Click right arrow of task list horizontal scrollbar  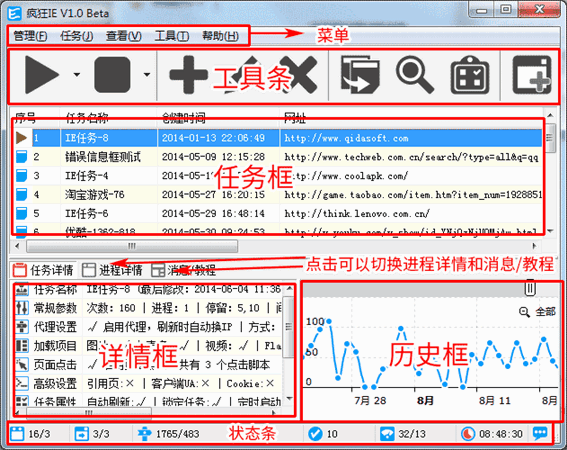click(x=534, y=246)
